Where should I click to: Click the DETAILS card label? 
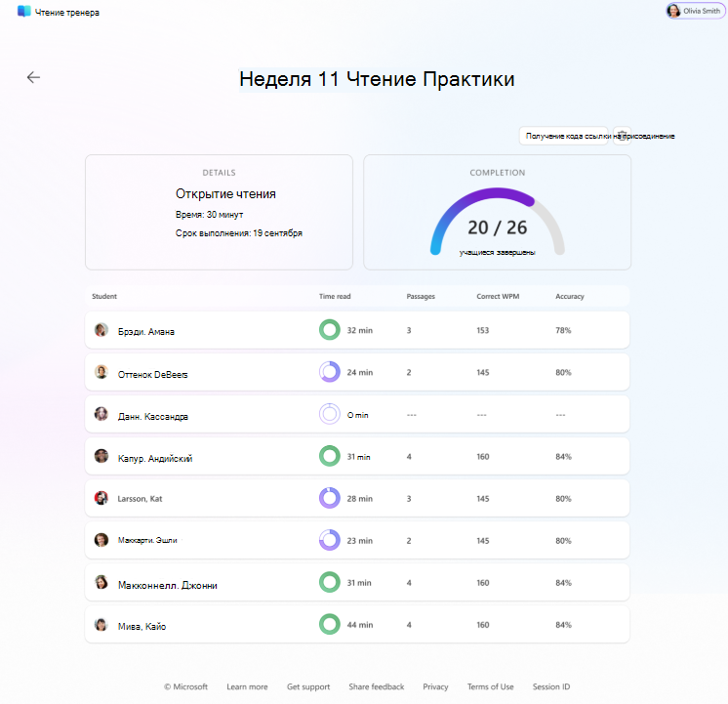tap(220, 173)
